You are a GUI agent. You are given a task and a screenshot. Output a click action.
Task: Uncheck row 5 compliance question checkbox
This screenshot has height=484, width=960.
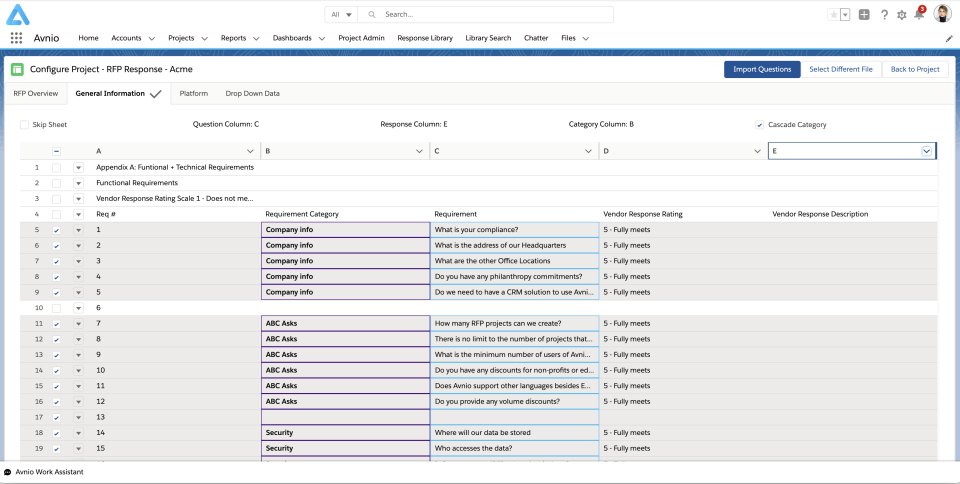click(x=56, y=230)
